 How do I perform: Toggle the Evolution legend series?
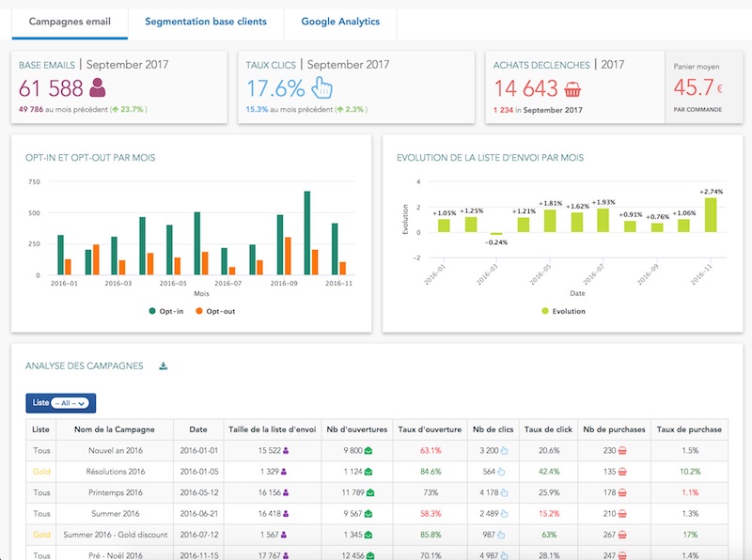(563, 311)
